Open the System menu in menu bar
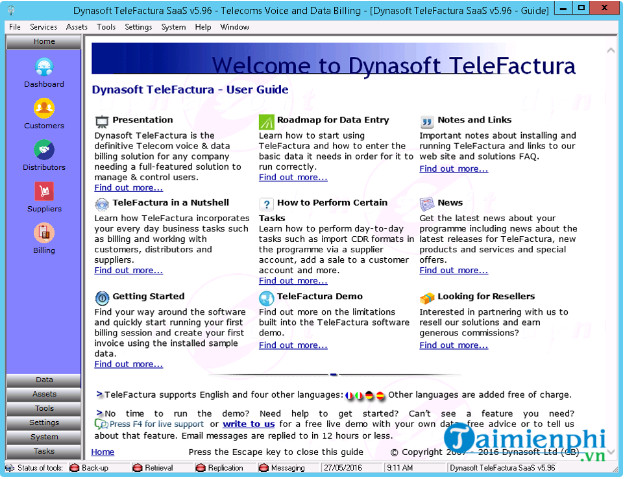The width and height of the screenshot is (624, 479). coord(174,27)
